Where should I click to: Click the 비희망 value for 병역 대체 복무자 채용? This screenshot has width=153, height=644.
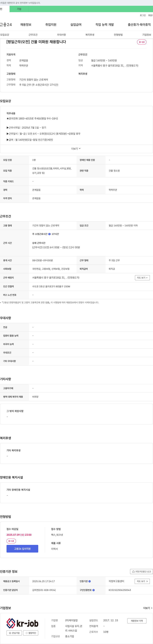click(35, 397)
